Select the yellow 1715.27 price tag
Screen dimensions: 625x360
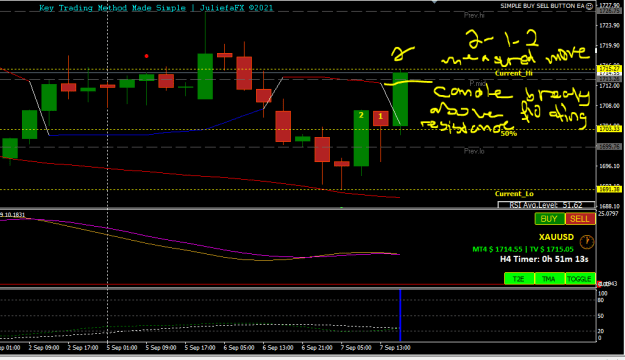609,69
